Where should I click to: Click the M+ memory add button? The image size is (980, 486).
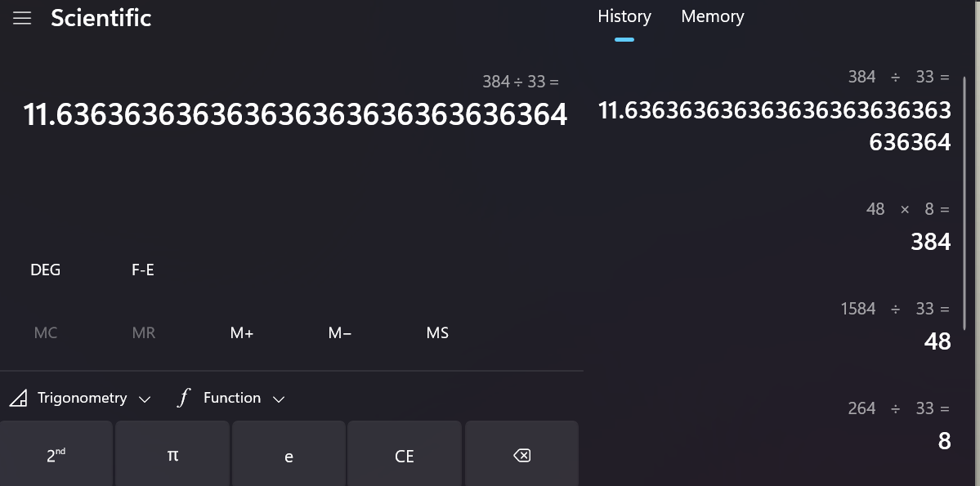tap(242, 333)
